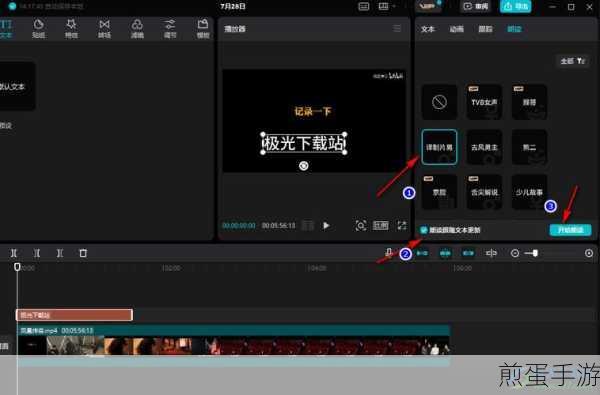
Task: Click the rotate handle below the text box
Action: pos(303,166)
